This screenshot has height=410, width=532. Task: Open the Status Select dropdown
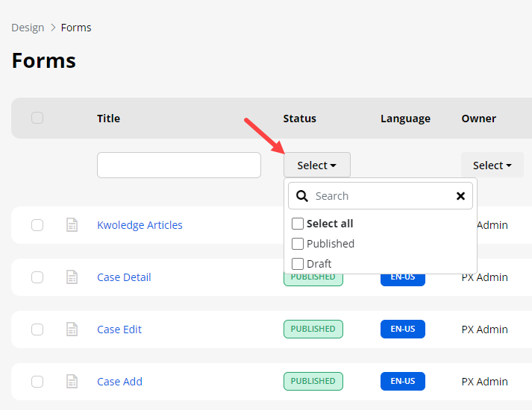click(x=316, y=165)
